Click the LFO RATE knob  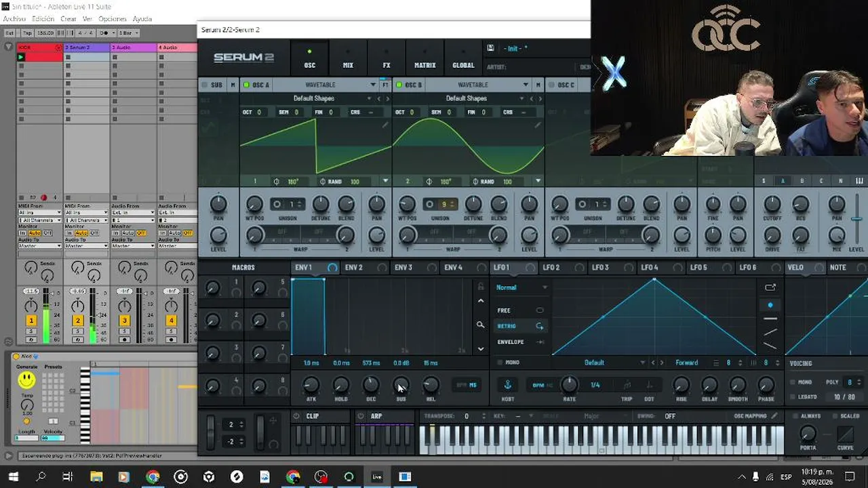pos(569,385)
